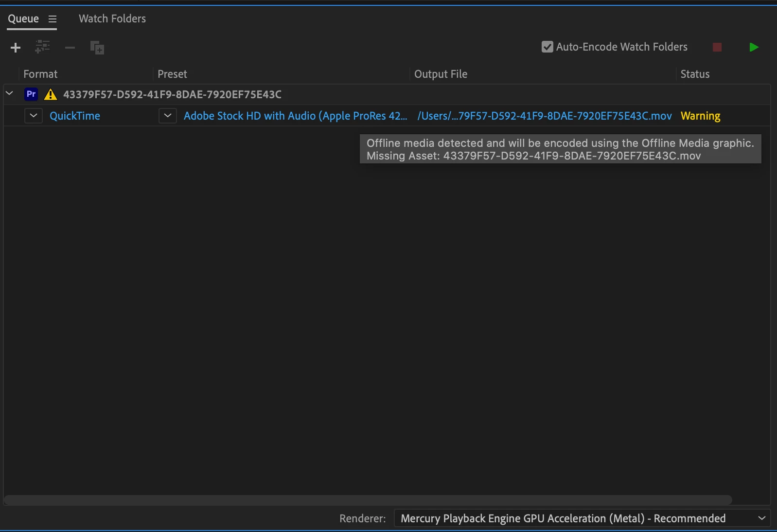
Task: Click the Premiere Pro source icon
Action: (x=31, y=94)
